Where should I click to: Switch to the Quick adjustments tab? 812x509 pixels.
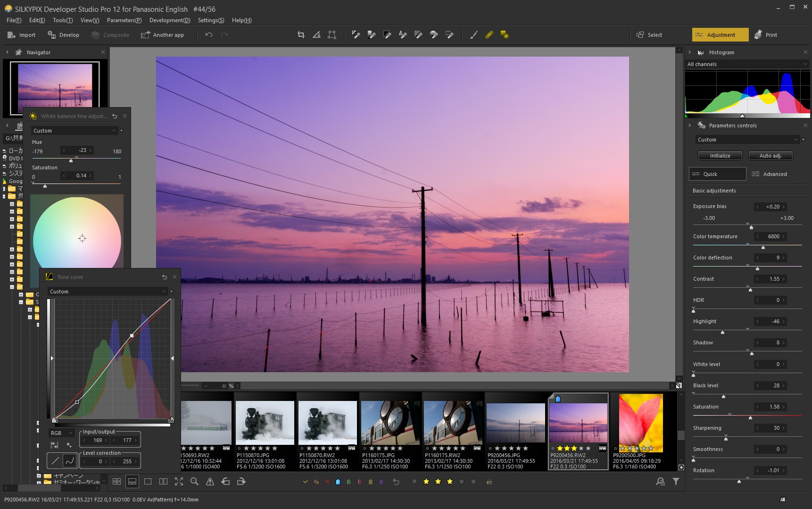point(717,174)
